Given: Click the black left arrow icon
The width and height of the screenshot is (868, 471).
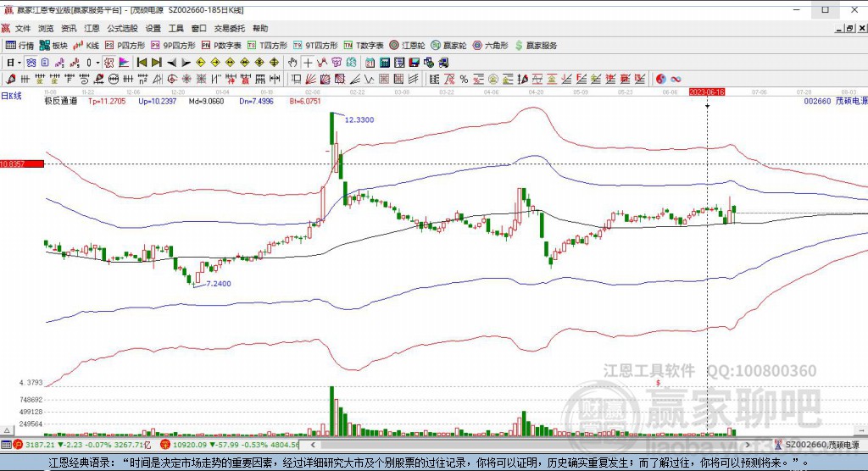Looking at the screenshot, I should (x=171, y=63).
